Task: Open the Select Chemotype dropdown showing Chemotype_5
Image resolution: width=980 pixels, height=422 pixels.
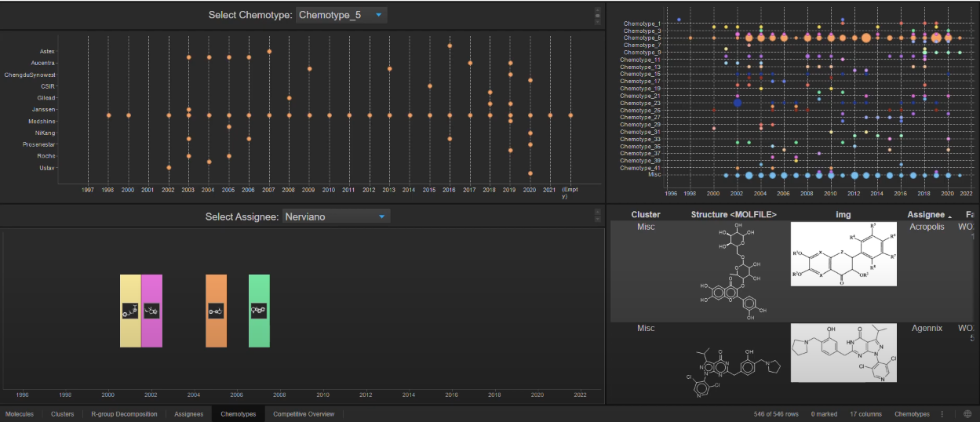Action: point(341,15)
